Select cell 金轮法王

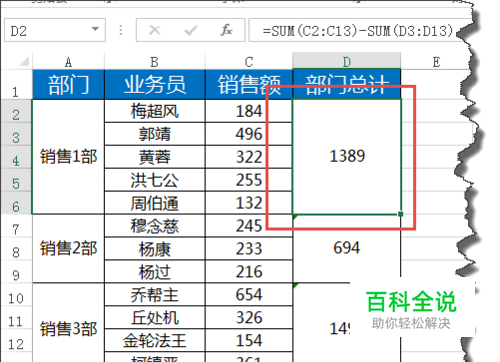pyautogui.click(x=155, y=341)
